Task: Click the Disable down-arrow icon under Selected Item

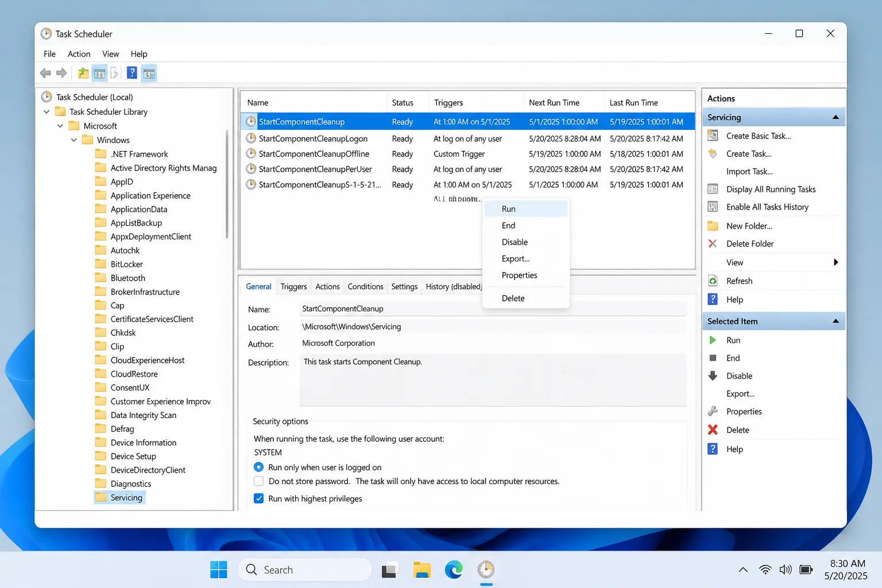Action: (713, 376)
